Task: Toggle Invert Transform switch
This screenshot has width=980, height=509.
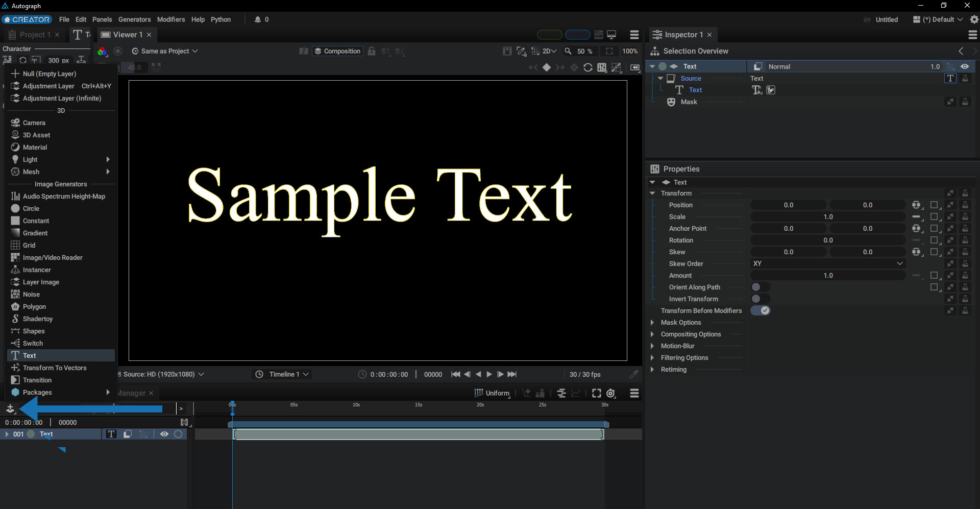Action: point(760,299)
